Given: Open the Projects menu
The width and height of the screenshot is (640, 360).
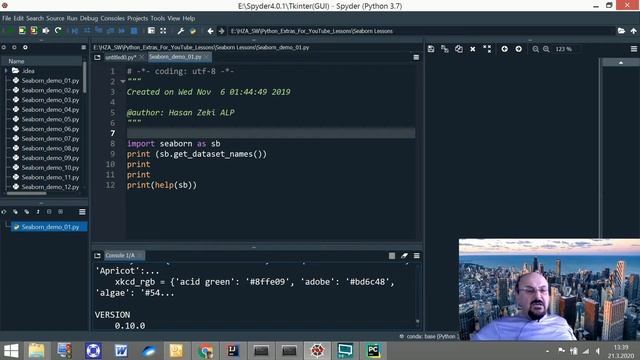Looking at the screenshot, I should [137, 18].
